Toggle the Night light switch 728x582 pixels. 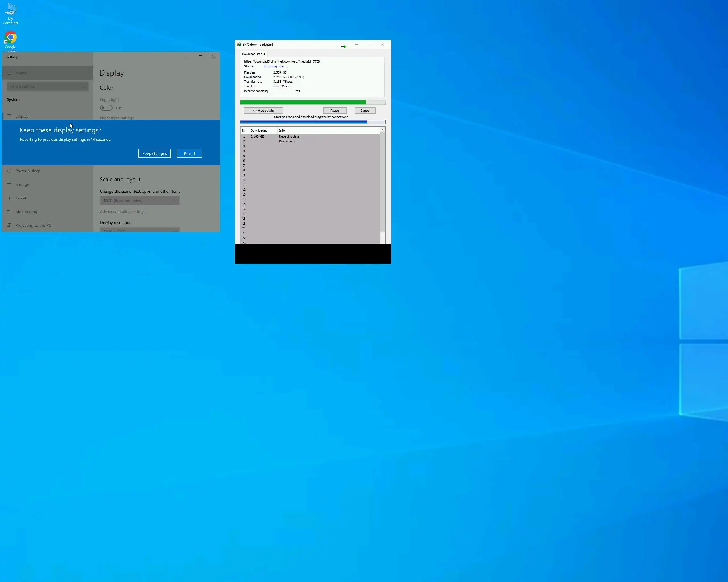click(106, 108)
